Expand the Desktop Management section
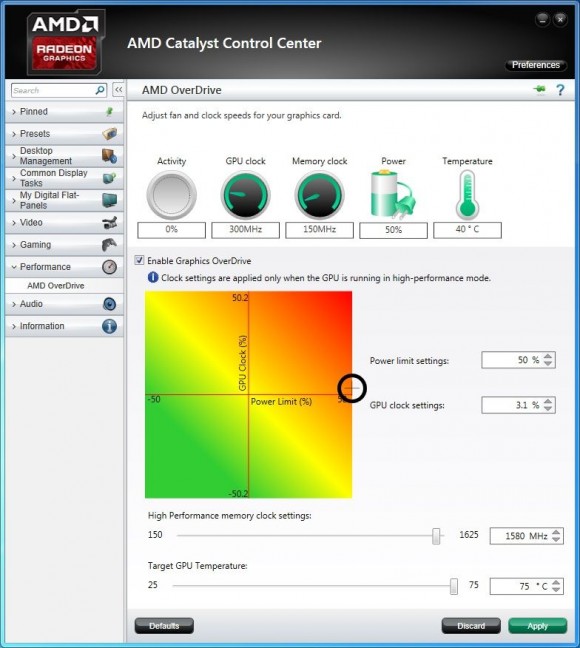Screen dimensions: 580x648 64,156
